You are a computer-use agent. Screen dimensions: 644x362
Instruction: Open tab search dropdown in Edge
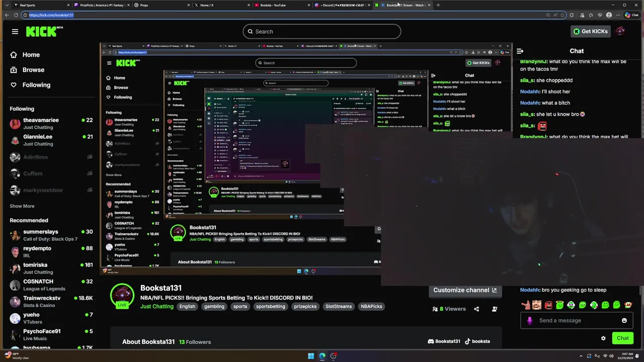tap(7, 5)
